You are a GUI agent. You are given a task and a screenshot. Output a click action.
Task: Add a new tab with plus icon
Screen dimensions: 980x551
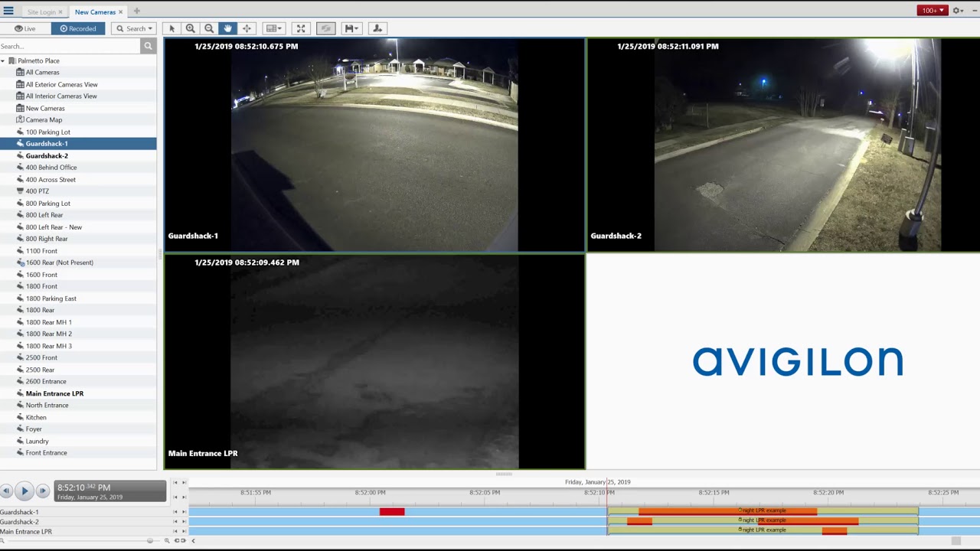tap(136, 11)
